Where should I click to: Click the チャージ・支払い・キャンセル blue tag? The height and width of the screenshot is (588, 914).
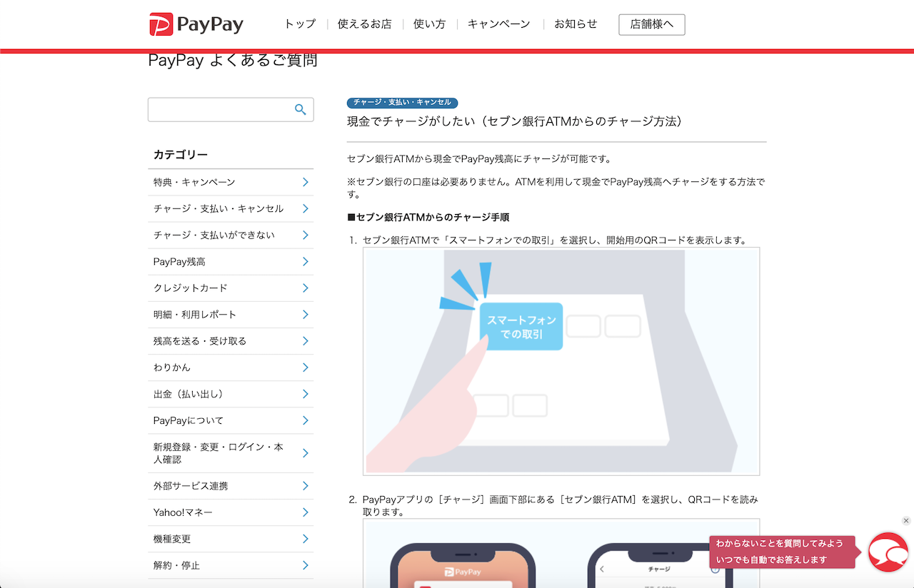click(x=402, y=103)
